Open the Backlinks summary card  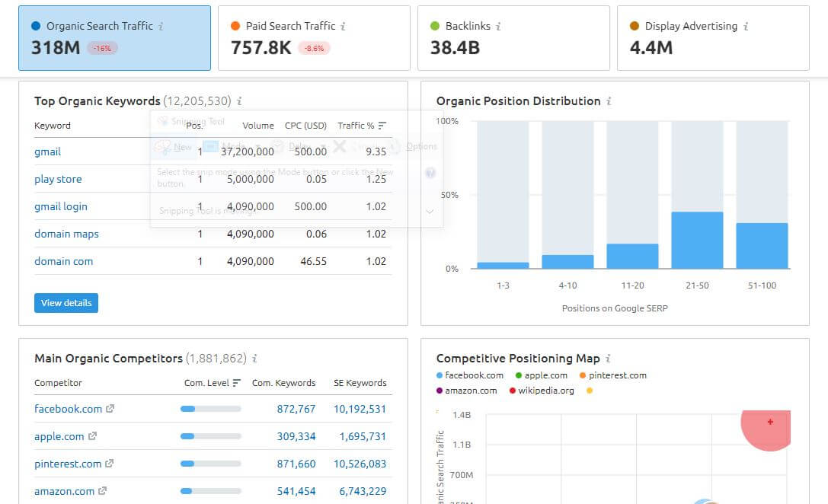point(514,38)
